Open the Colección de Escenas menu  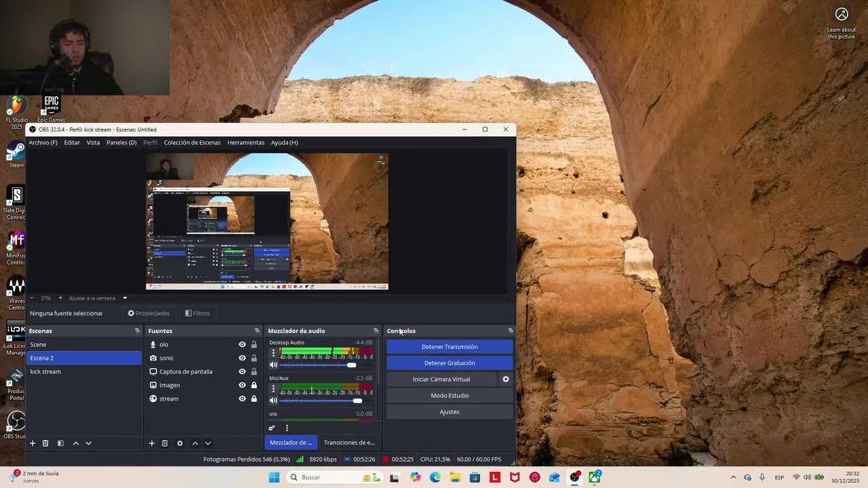coord(192,142)
